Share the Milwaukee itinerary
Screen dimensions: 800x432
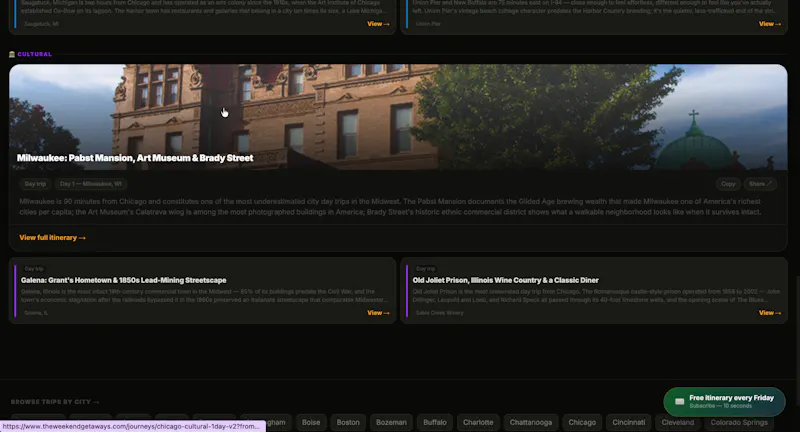pyautogui.click(x=760, y=184)
